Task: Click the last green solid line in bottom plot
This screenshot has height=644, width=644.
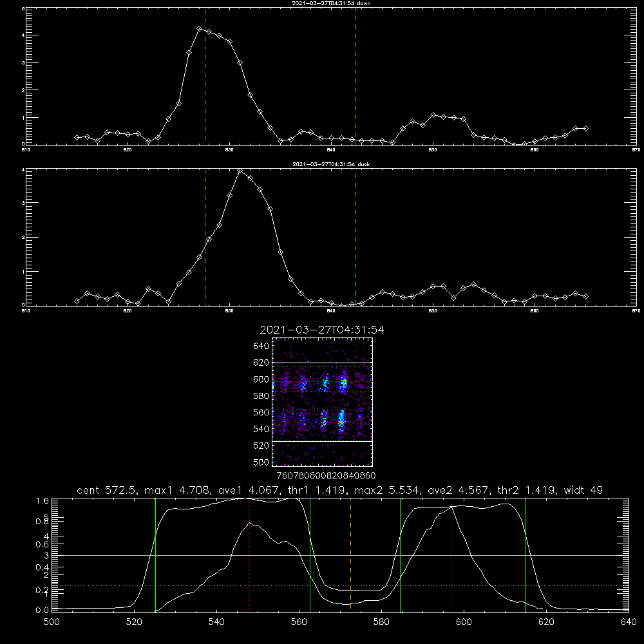Action: (526, 554)
